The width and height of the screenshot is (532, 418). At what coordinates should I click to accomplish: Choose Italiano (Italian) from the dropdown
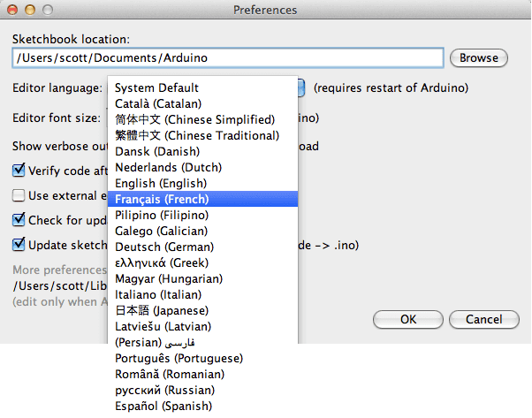point(157,294)
